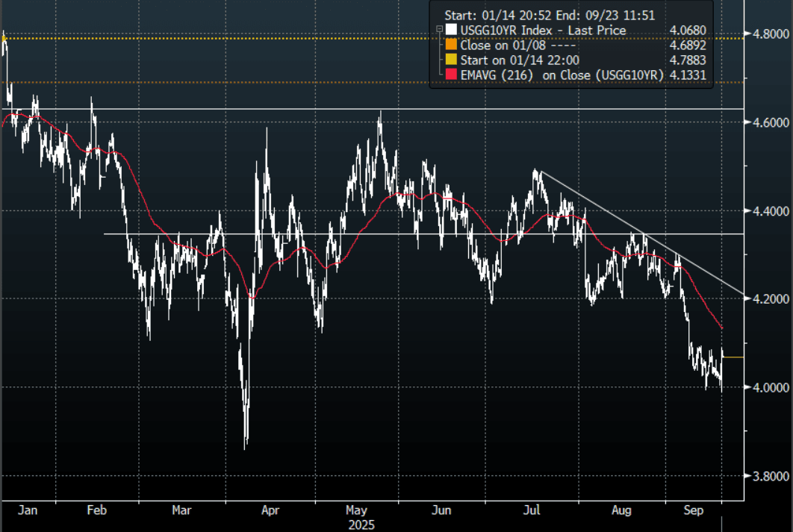
Task: Click the yellow start marker at chart's left edge
Action: [3, 37]
